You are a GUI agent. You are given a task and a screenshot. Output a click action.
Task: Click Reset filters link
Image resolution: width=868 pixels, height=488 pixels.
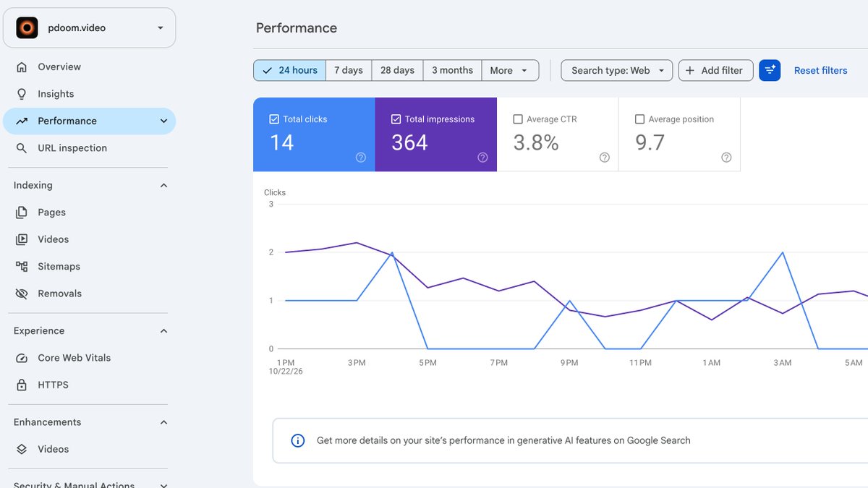820,70
